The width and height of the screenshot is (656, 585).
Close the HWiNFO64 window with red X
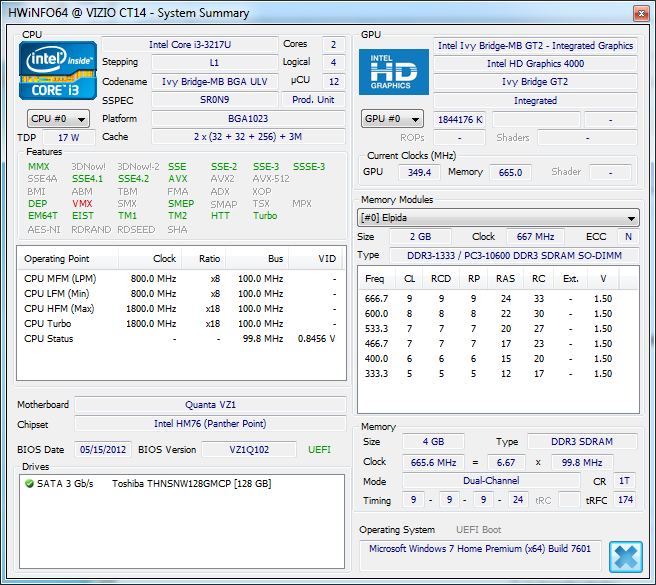coord(641,13)
